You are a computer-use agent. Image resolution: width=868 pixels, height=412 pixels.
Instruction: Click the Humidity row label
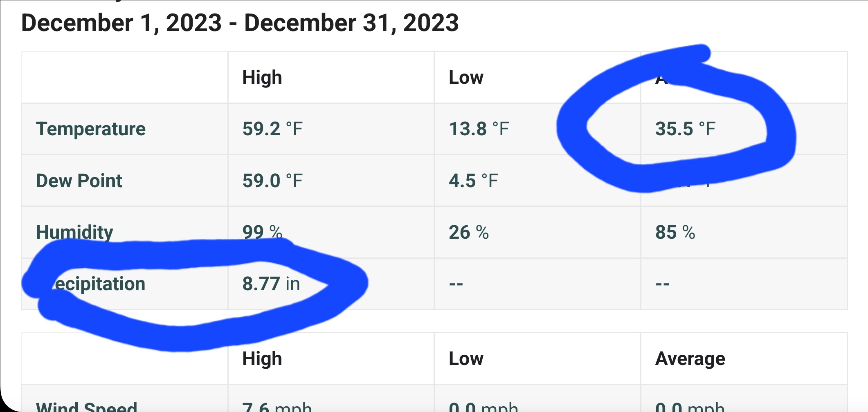tap(74, 232)
